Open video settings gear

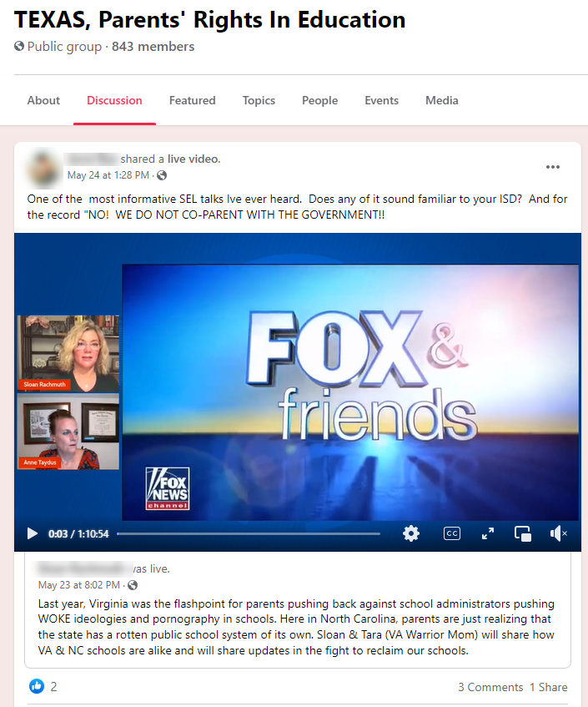[411, 534]
